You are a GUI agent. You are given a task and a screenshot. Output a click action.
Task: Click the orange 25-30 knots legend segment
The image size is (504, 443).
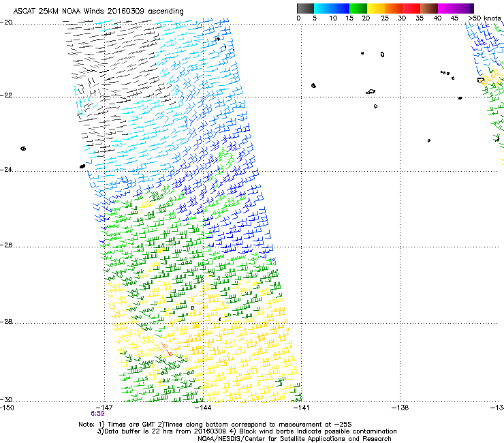394,8
